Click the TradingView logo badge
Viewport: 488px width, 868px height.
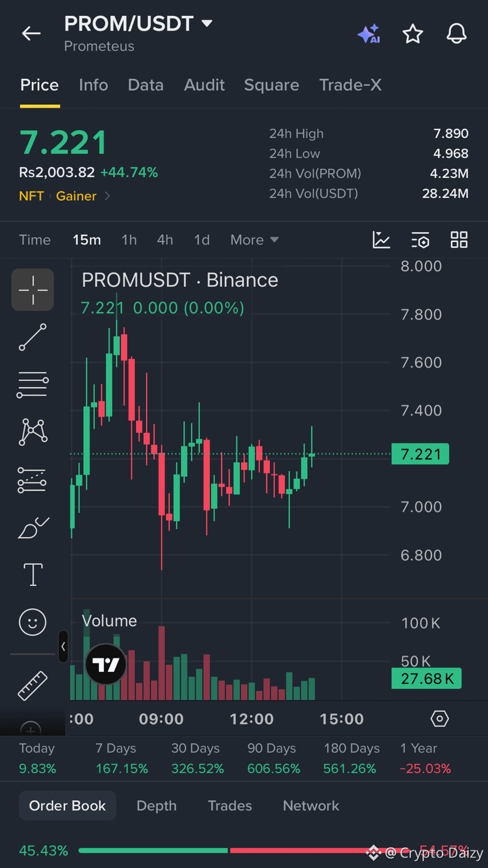(x=106, y=665)
